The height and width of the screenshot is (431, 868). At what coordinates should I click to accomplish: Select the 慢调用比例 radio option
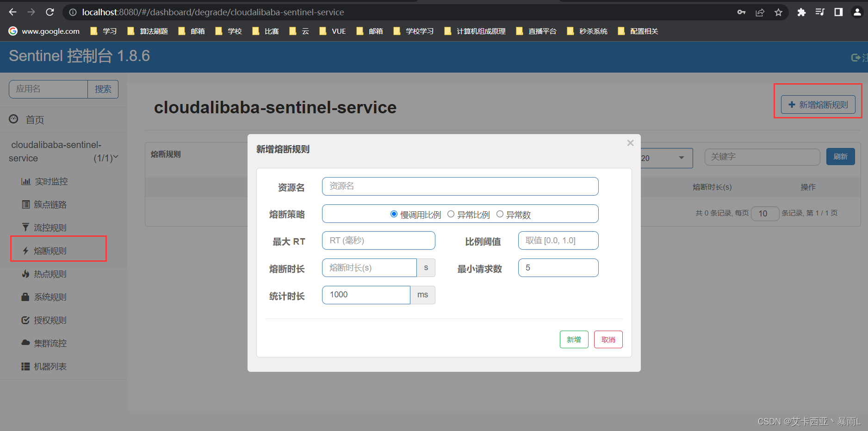[x=394, y=214]
